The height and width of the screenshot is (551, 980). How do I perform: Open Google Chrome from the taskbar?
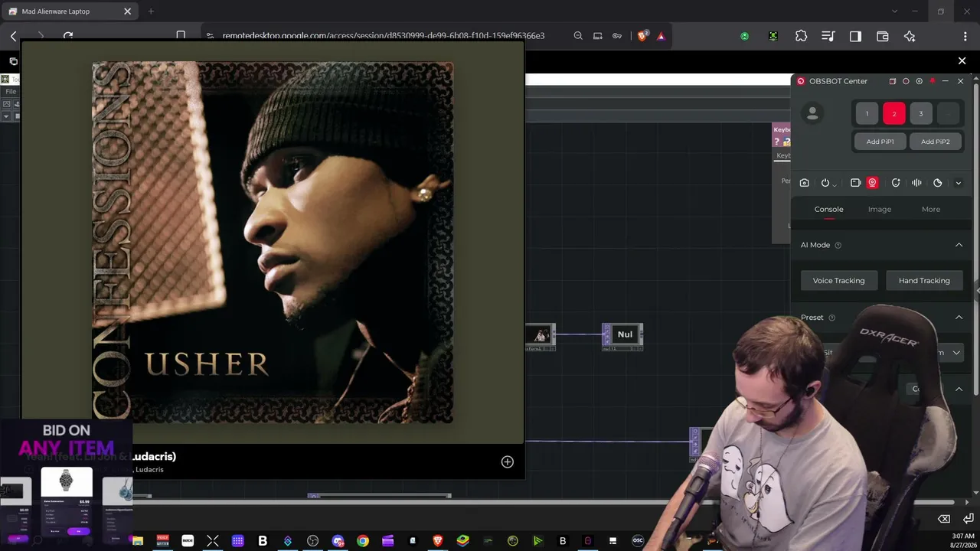(363, 541)
